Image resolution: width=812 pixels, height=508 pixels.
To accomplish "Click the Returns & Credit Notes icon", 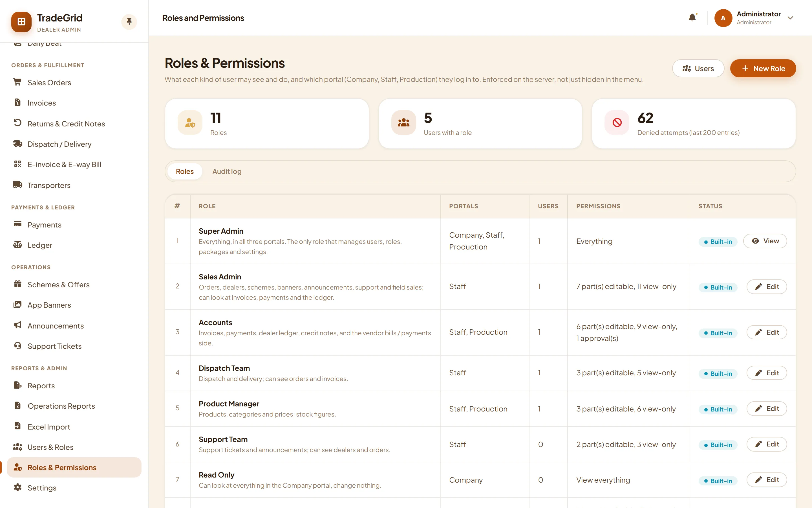I will (17, 123).
